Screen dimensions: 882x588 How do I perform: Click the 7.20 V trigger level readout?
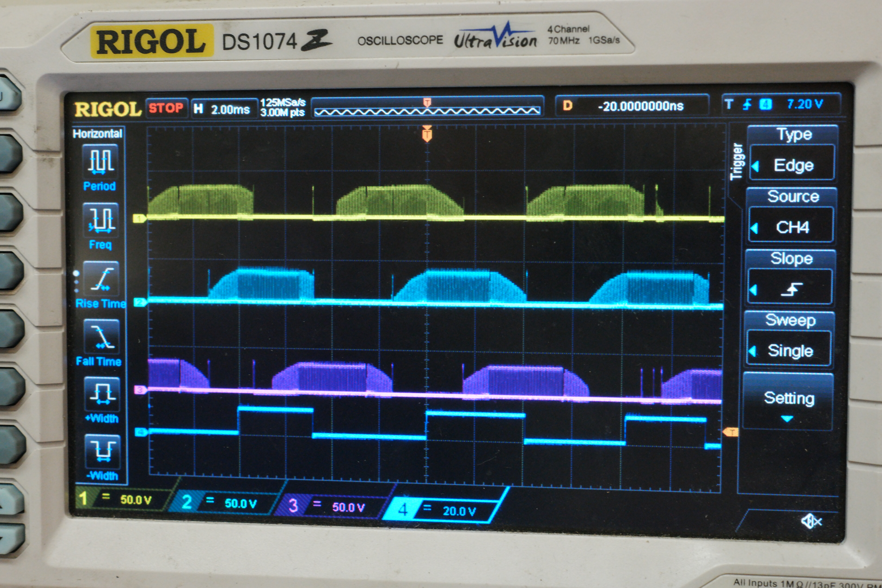click(805, 104)
